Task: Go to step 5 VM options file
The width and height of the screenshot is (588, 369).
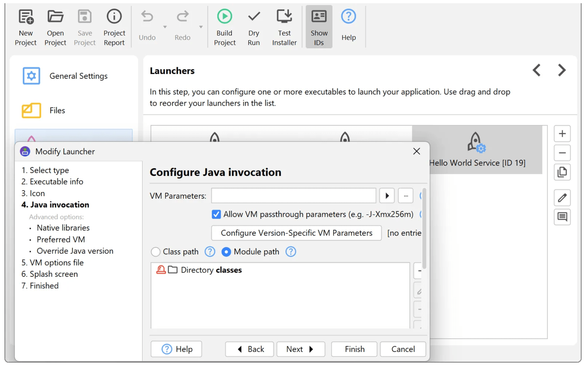Action: pyautogui.click(x=52, y=263)
